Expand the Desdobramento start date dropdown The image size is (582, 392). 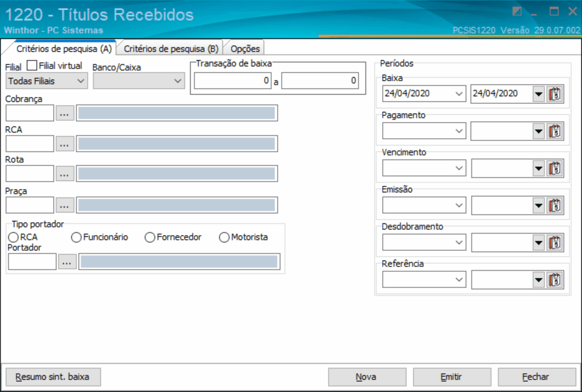click(x=459, y=242)
